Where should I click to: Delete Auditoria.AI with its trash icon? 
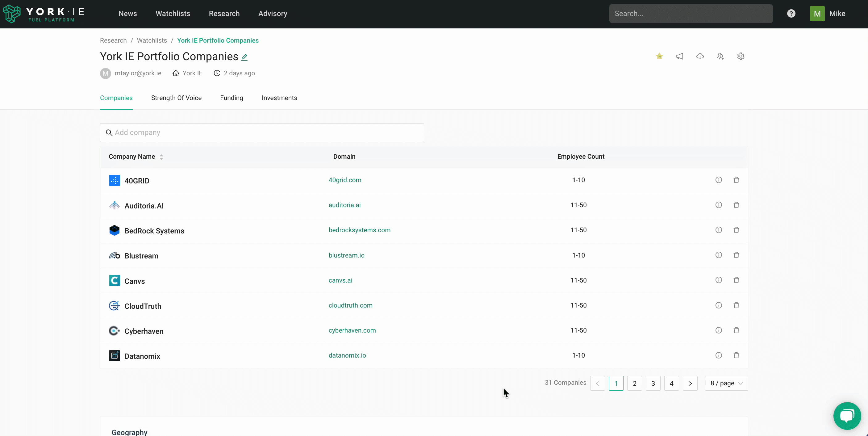[736, 205]
